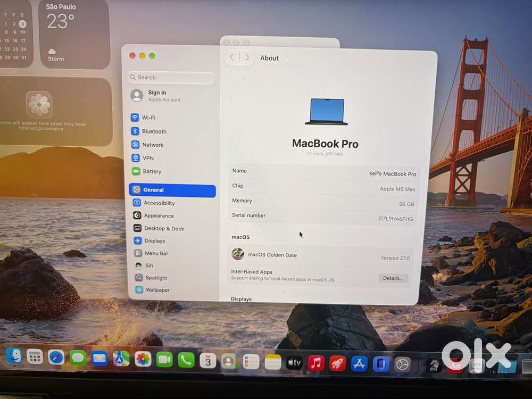Zoom the settings window with green button
The width and height of the screenshot is (532, 399).
pyautogui.click(x=152, y=56)
